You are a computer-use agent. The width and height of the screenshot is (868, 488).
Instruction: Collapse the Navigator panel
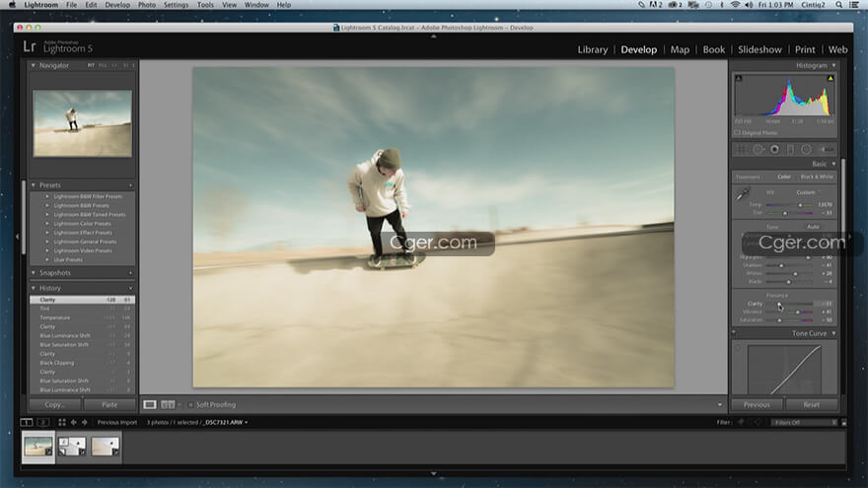34,65
